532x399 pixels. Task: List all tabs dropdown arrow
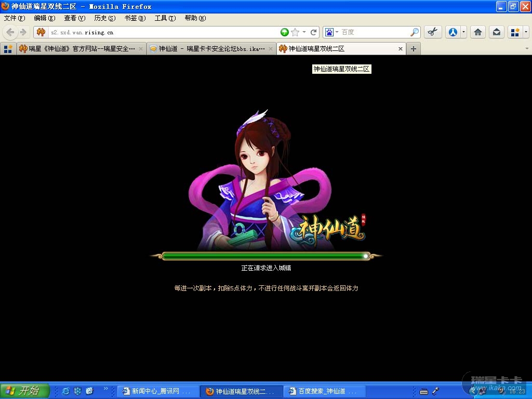click(527, 49)
